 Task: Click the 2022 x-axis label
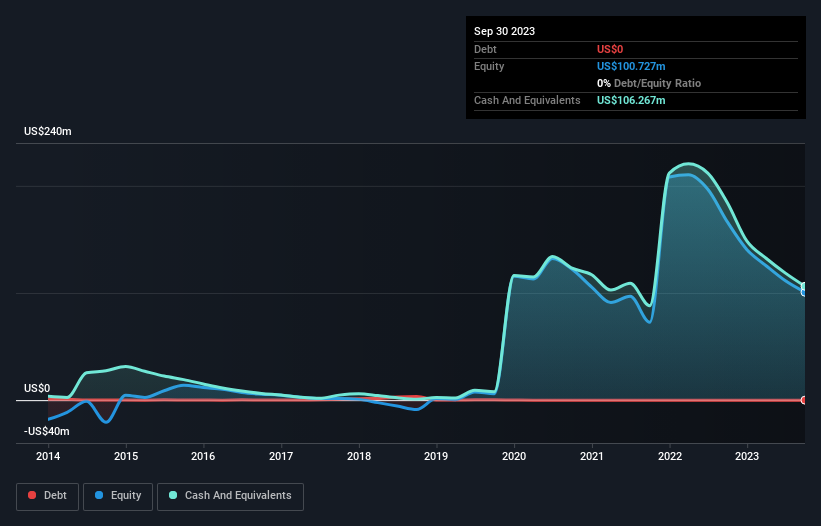670,456
